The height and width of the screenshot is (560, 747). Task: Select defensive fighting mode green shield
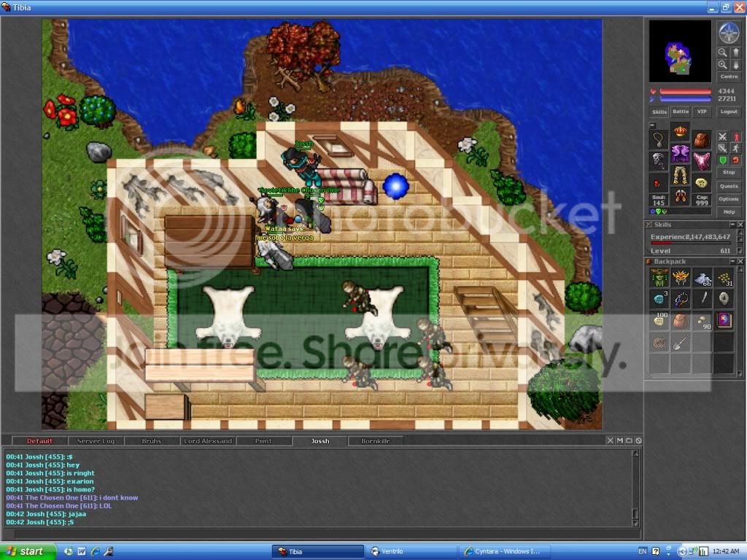pyautogui.click(x=723, y=160)
